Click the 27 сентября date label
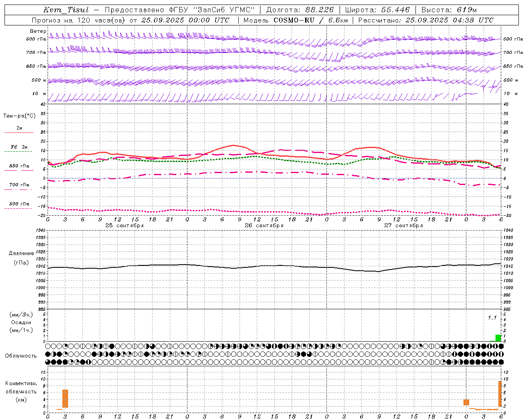The image size is (525, 420). 404,226
